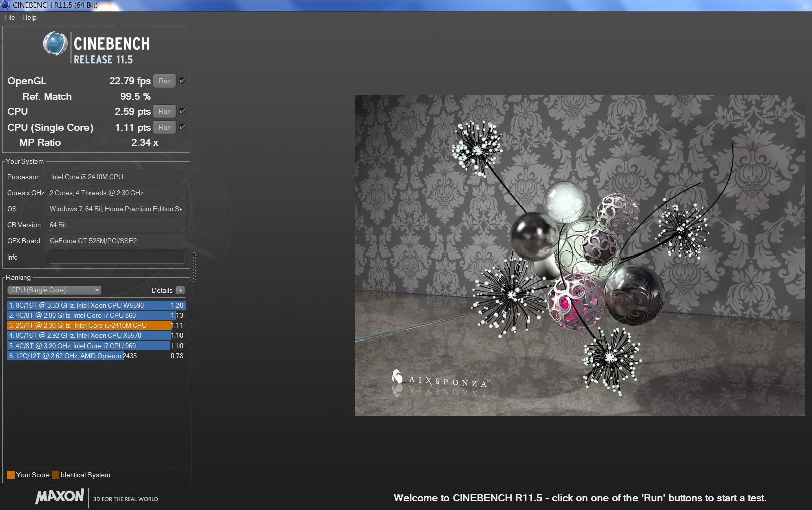Select ranking row Intel Xeon CPU W5590
The image size is (812, 510).
pyautogui.click(x=96, y=305)
